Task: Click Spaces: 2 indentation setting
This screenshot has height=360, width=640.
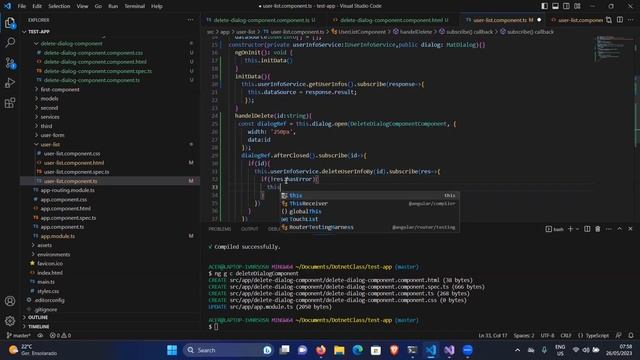Action: click(524, 336)
